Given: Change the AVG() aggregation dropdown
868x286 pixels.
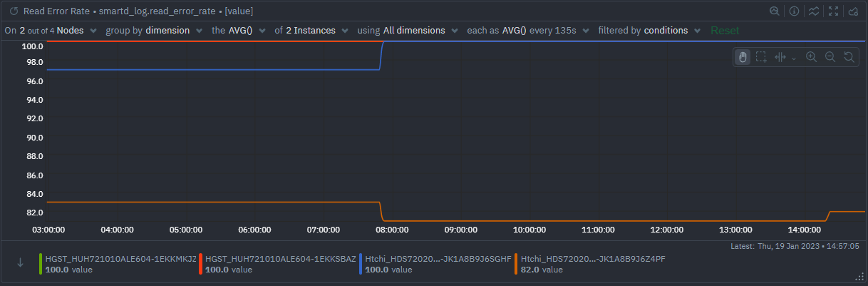Looking at the screenshot, I should pyautogui.click(x=239, y=31).
